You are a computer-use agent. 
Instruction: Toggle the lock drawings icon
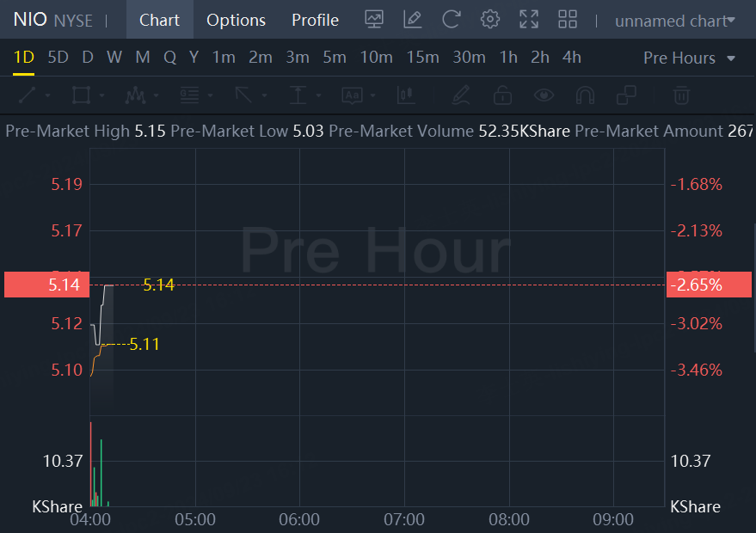tap(502, 95)
